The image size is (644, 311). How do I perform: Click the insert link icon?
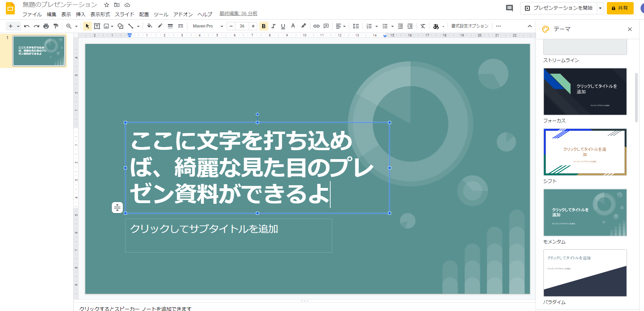[x=316, y=26]
